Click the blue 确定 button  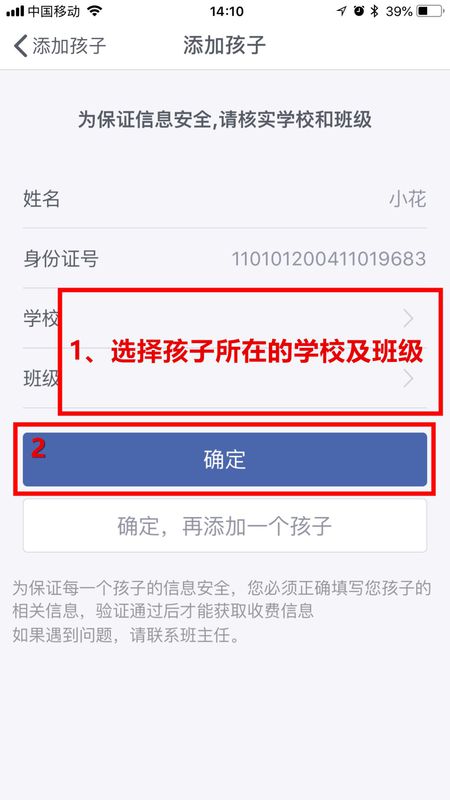224,459
